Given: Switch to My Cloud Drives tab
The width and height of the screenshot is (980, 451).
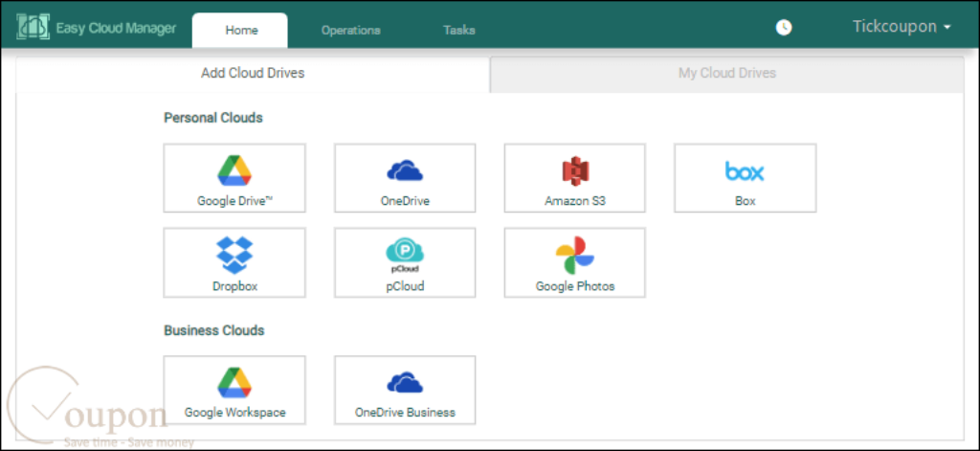Looking at the screenshot, I should tap(727, 74).
